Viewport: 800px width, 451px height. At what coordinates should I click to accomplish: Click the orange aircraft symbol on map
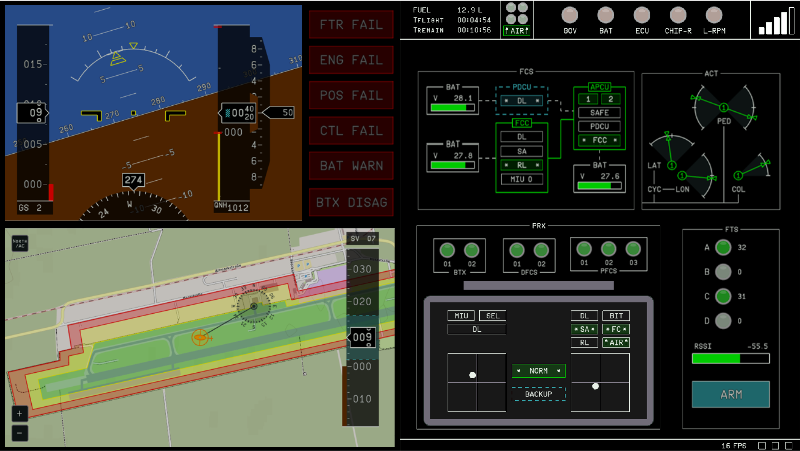coord(200,338)
